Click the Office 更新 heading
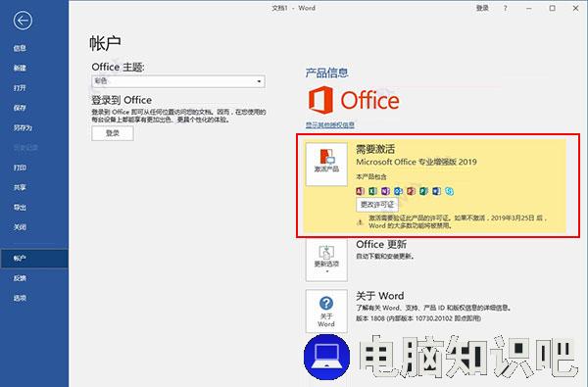The width and height of the screenshot is (588, 387). 381,245
